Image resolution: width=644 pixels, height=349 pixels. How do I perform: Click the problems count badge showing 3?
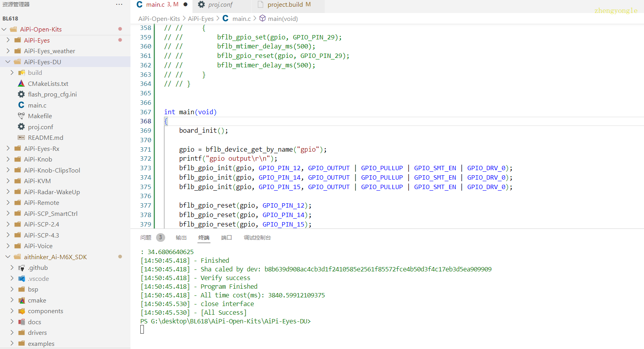[x=160, y=238]
